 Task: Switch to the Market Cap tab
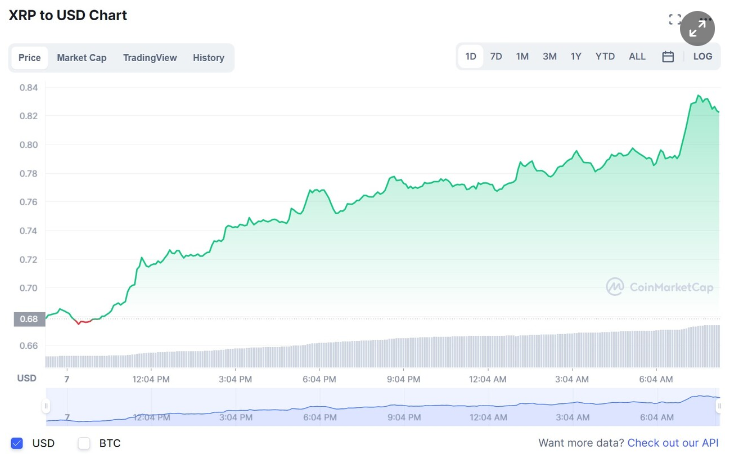click(x=82, y=58)
